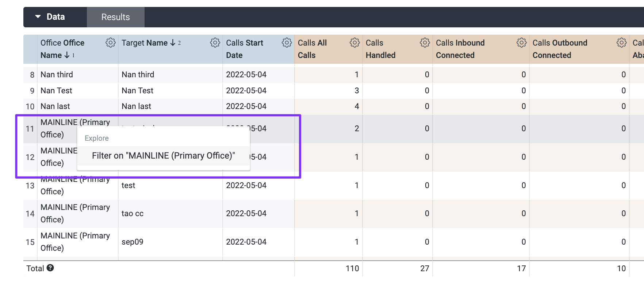The image size is (644, 296).
Task: Open gear menu for Target Name column
Action: [x=215, y=43]
